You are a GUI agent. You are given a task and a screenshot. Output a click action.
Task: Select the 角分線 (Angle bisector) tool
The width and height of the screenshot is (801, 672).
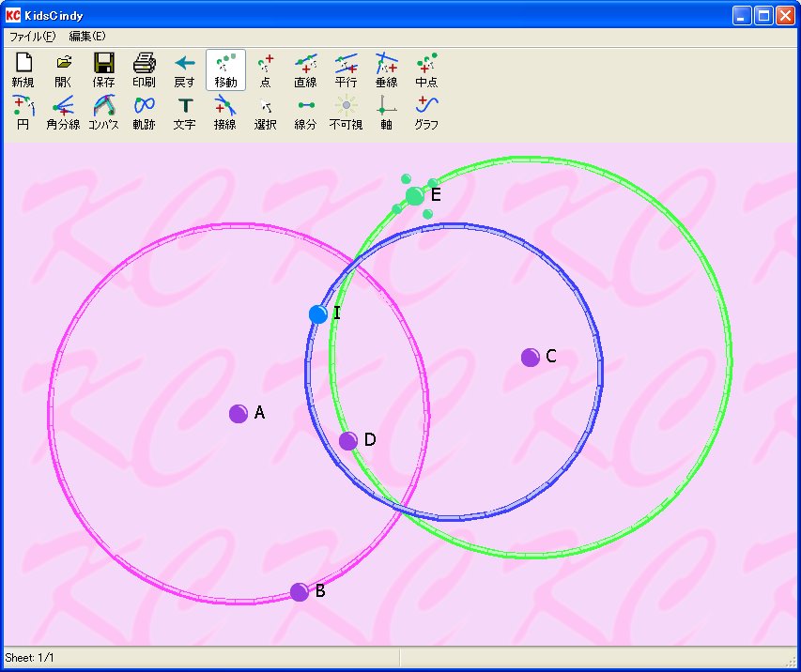coord(64,112)
